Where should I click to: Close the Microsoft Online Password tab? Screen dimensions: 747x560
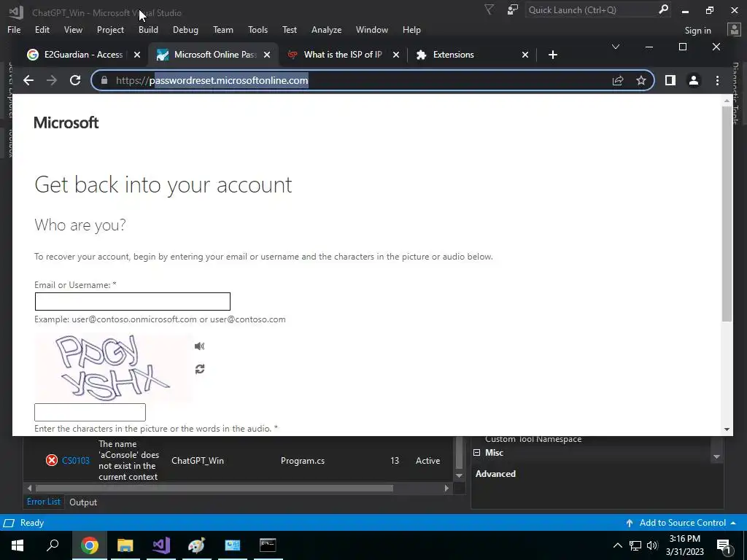click(x=267, y=55)
